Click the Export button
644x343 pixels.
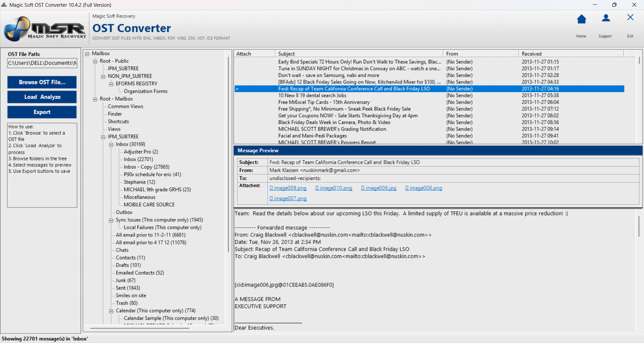(x=42, y=112)
